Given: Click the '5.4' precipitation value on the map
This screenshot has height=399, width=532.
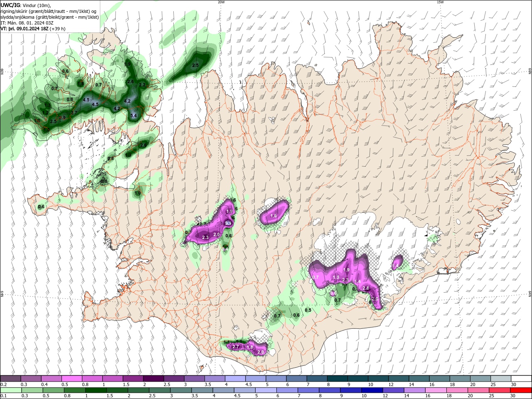Looking at the screenshot, I should pos(133,116).
